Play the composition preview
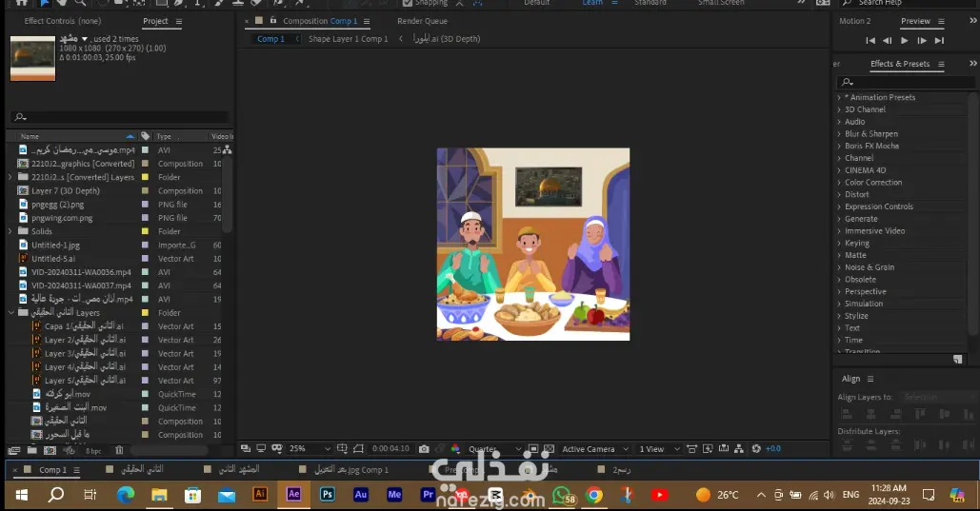This screenshot has height=511, width=980. 905,41
